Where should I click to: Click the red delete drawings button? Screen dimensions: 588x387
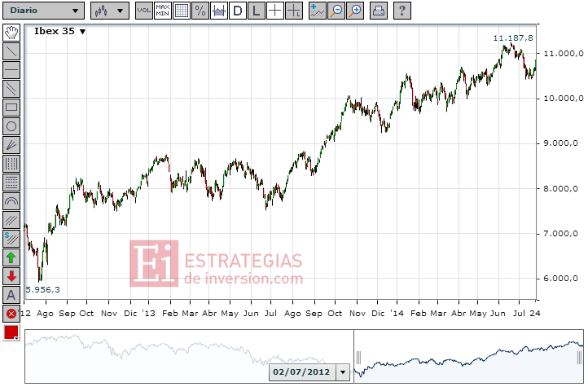pyautogui.click(x=11, y=314)
